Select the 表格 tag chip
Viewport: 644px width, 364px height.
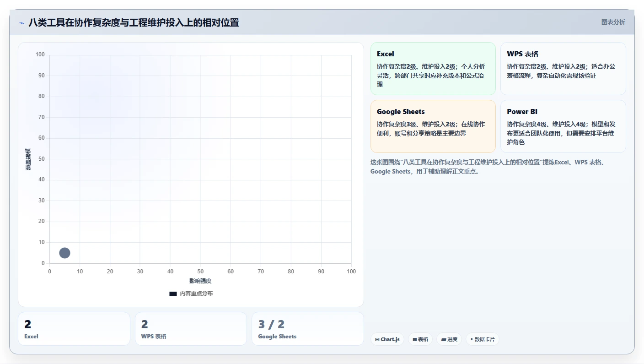420,339
